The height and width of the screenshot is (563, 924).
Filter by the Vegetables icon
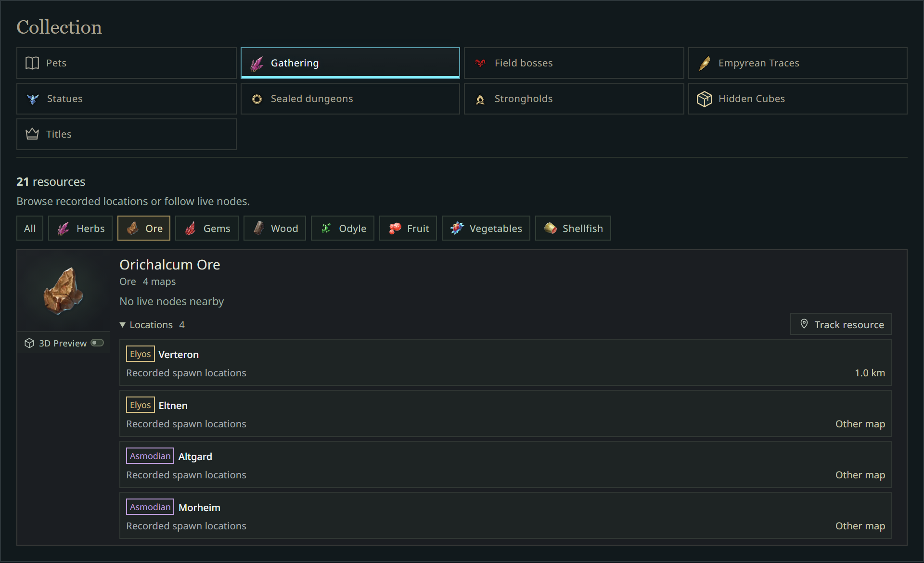click(x=457, y=228)
